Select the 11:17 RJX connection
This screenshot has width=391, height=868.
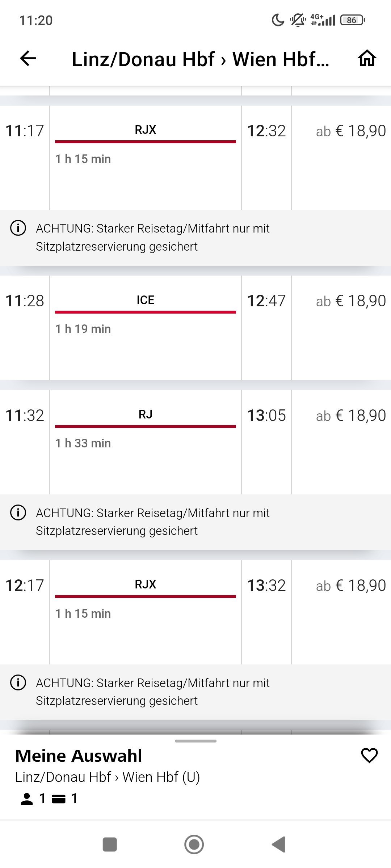pyautogui.click(x=195, y=158)
